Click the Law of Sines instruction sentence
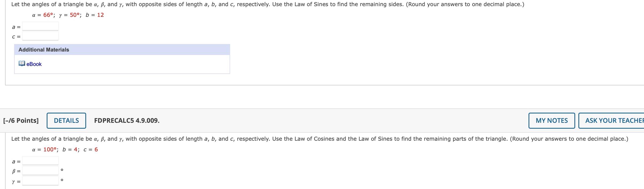 pyautogui.click(x=267, y=5)
